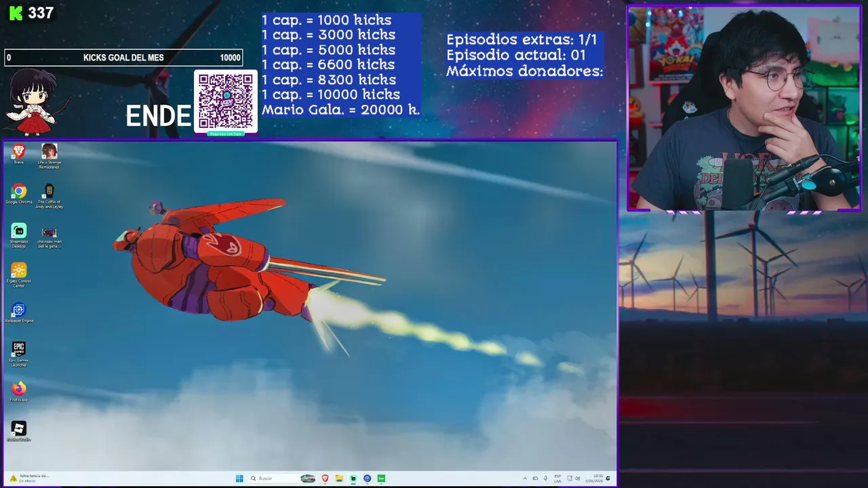
Task: Select the chainsaw man video file
Action: click(x=49, y=237)
